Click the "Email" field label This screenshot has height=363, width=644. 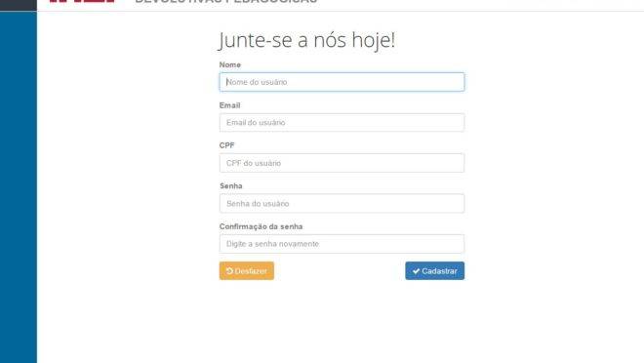tap(229, 105)
